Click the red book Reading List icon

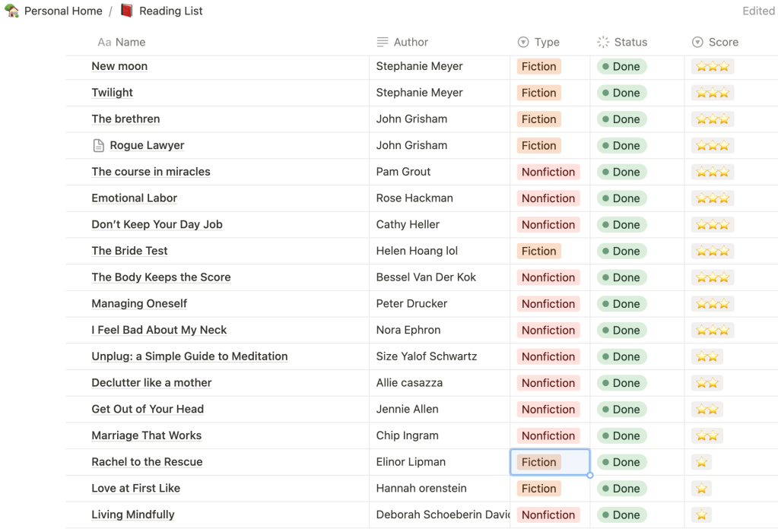[126, 11]
